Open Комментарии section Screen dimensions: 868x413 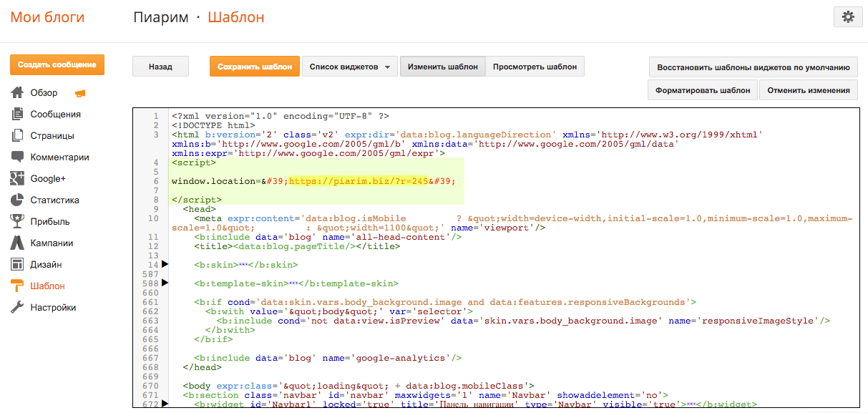click(59, 157)
